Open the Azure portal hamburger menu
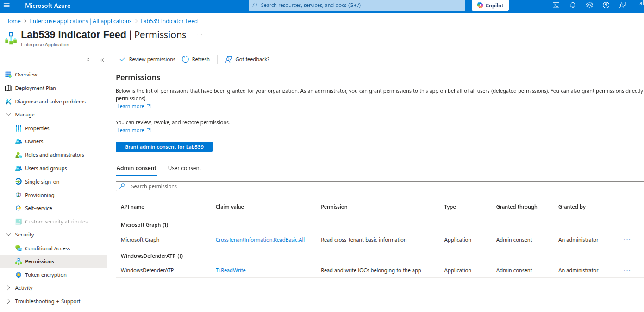The height and width of the screenshot is (312, 644). [6, 6]
